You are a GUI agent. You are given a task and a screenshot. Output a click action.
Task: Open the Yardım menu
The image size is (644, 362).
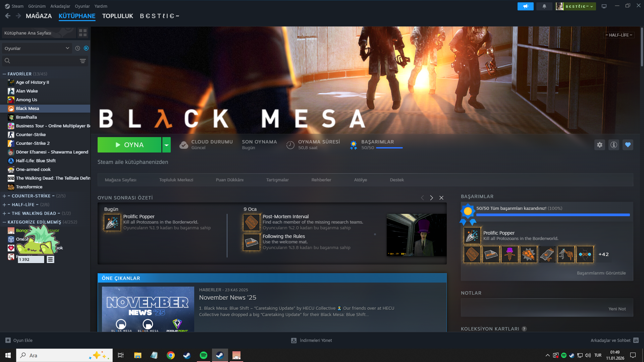[101, 6]
